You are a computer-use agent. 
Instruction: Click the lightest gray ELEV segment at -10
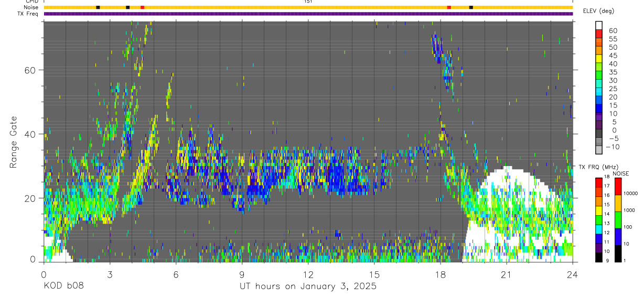pyautogui.click(x=599, y=150)
